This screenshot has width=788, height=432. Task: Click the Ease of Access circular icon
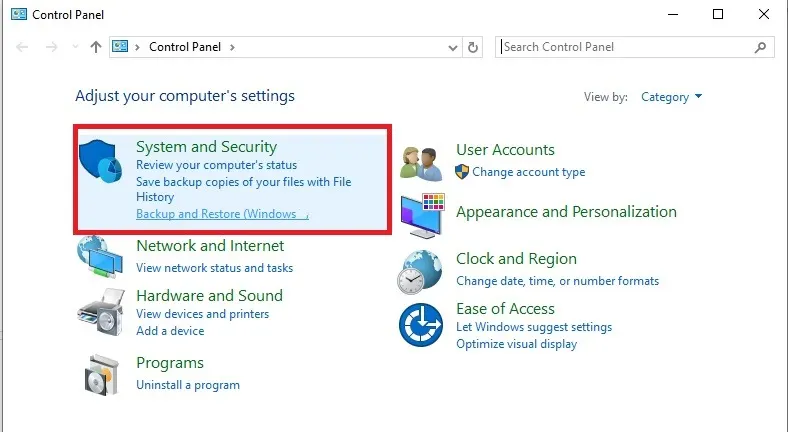pos(421,325)
